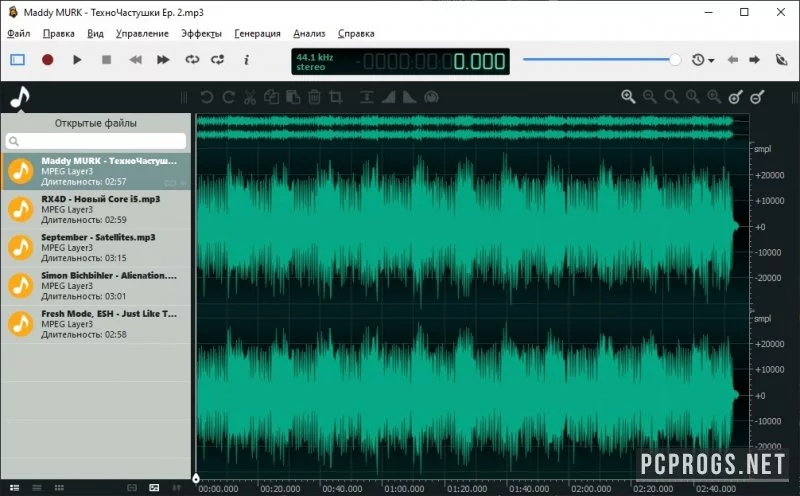This screenshot has width=800, height=496.
Task: Click the playhead cursor marker
Action: [x=195, y=478]
